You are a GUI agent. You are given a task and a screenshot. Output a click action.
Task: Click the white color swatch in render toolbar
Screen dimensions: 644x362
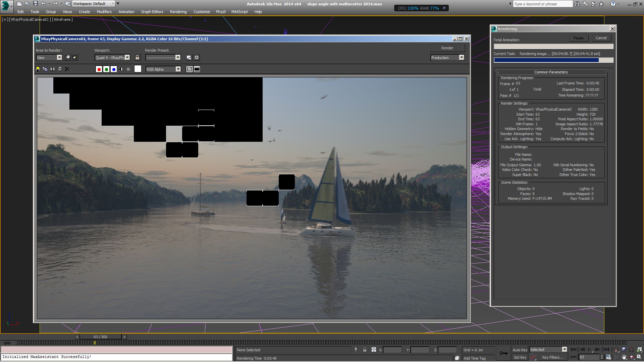[x=138, y=69]
